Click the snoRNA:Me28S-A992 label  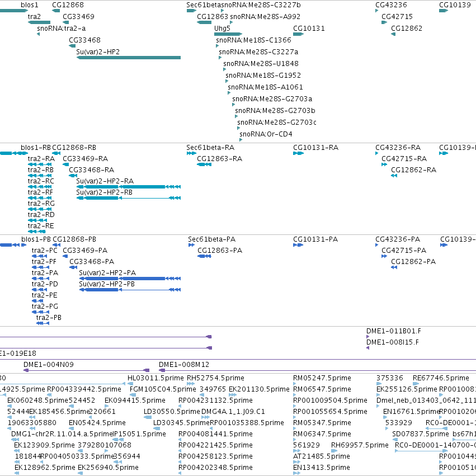[x=265, y=17]
